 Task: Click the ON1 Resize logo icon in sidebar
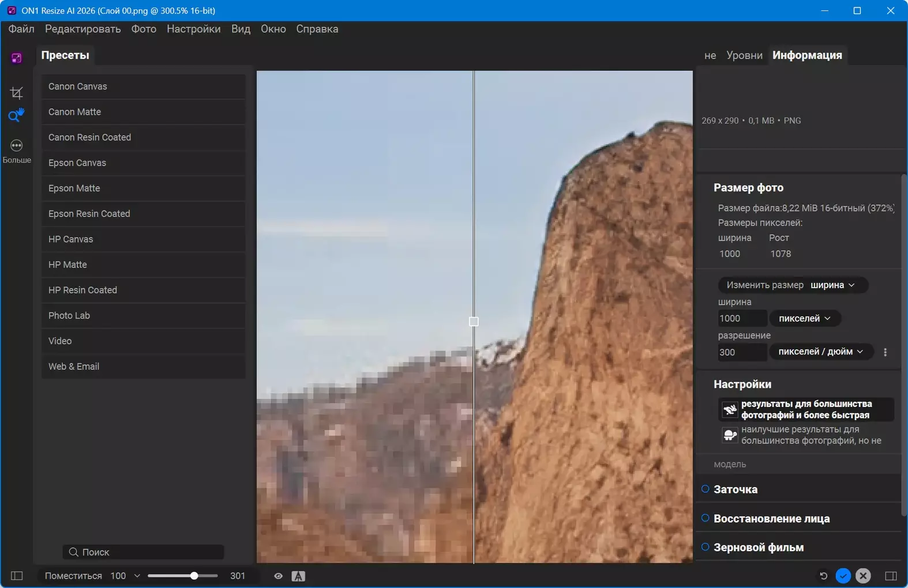16,58
